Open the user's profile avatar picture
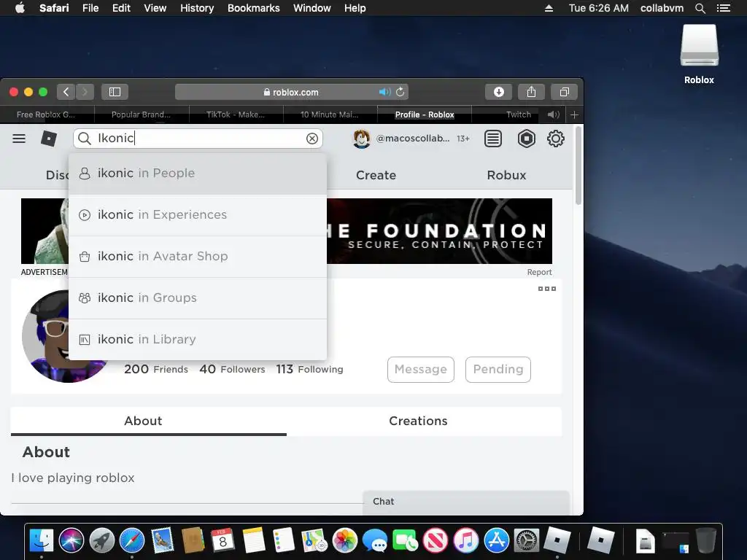Viewport: 747px width, 560px height. (45, 336)
